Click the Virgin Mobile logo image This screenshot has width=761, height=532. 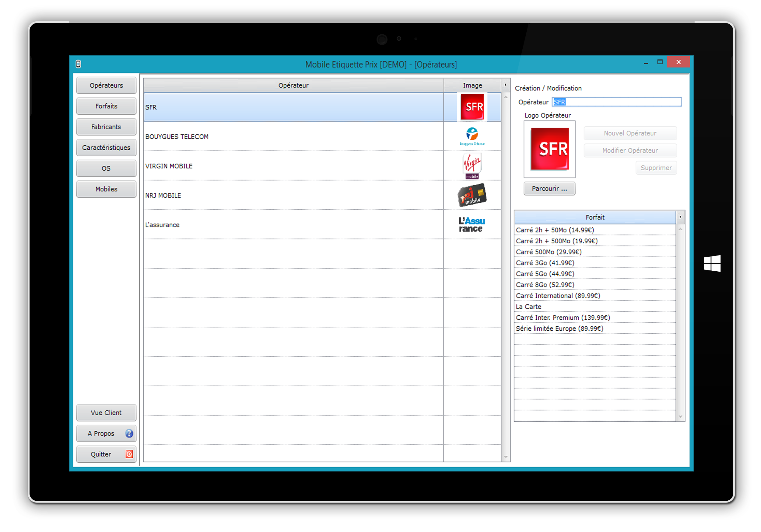(472, 166)
